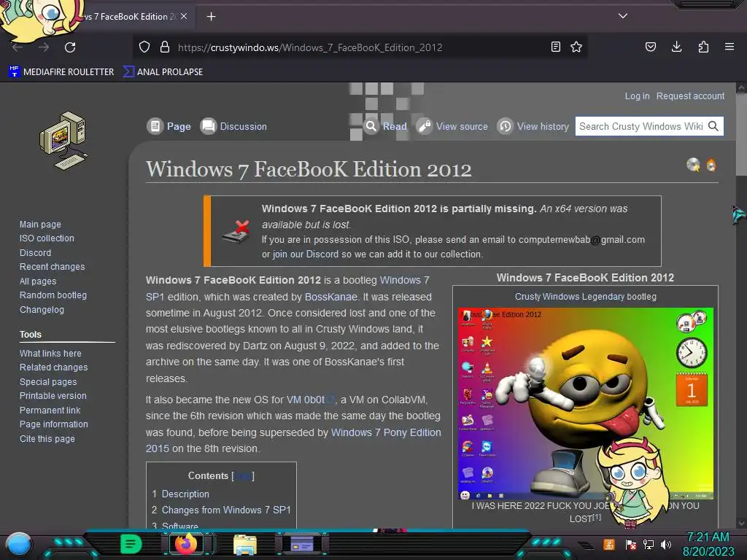
Task: Jump to Description in contents
Action: (185, 494)
